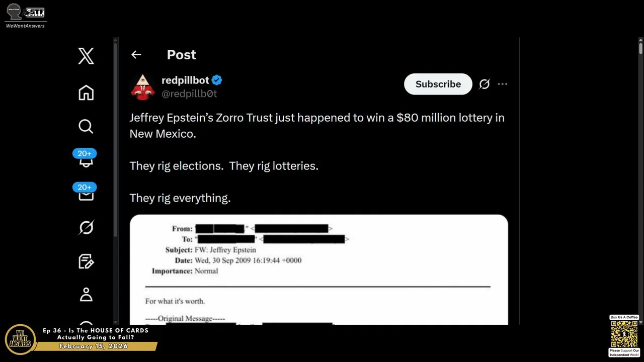Click the Buy Us A Coffee QR code
This screenshot has width=644, height=362.
[x=624, y=334]
